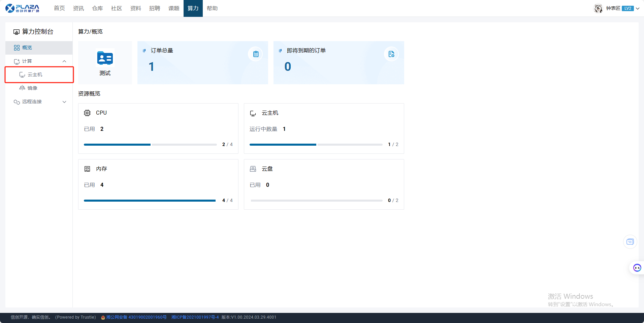644x323 pixels.
Task: Click the CPU usage progress bar
Action: (x=150, y=145)
